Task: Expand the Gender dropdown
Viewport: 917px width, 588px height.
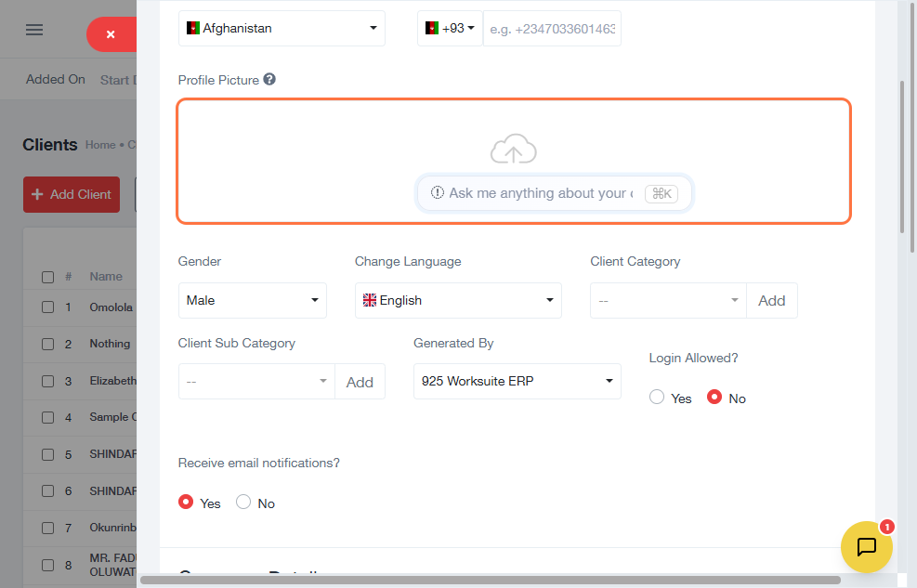Action: [x=252, y=301]
